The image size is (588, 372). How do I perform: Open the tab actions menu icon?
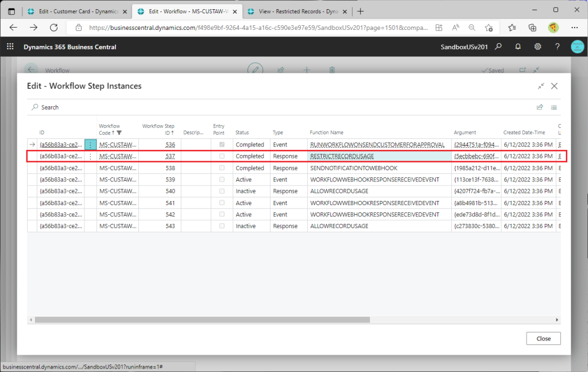pyautogui.click(x=11, y=11)
